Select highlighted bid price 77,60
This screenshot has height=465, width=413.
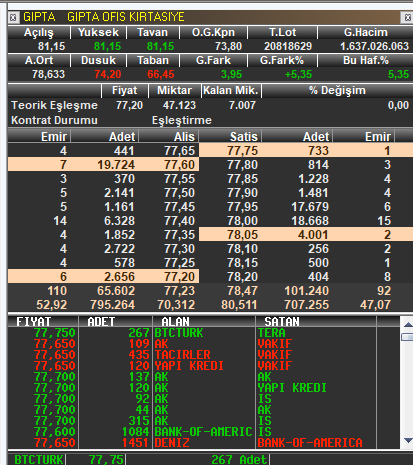click(x=179, y=165)
